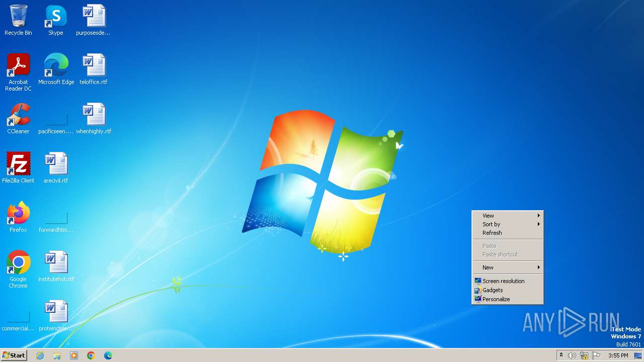Choose Personalize from the context menu
Screen dimensions: 644x362
(x=508, y=299)
